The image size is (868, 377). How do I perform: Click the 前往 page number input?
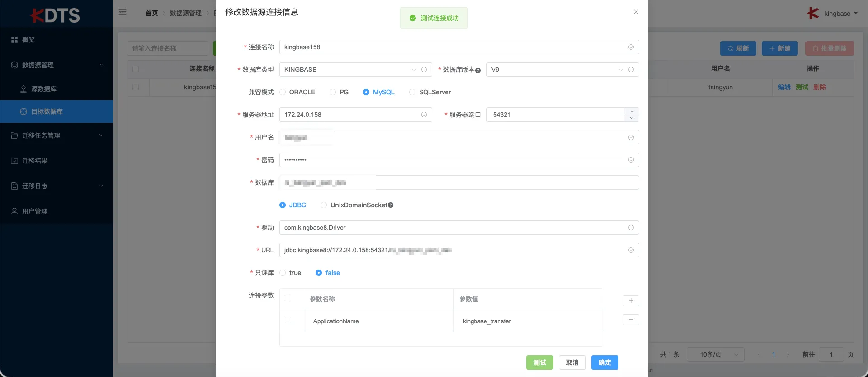pyautogui.click(x=831, y=354)
